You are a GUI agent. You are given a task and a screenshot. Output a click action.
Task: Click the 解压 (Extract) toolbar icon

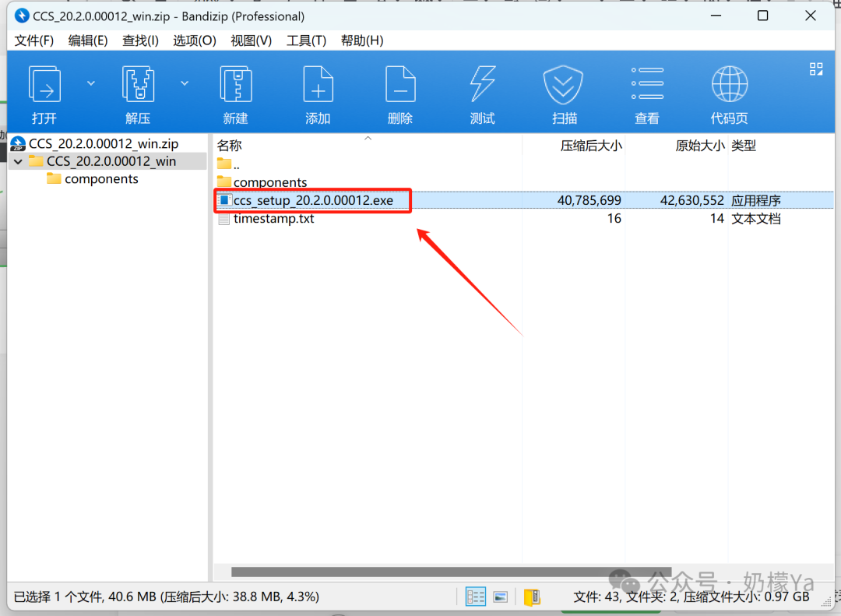point(139,83)
